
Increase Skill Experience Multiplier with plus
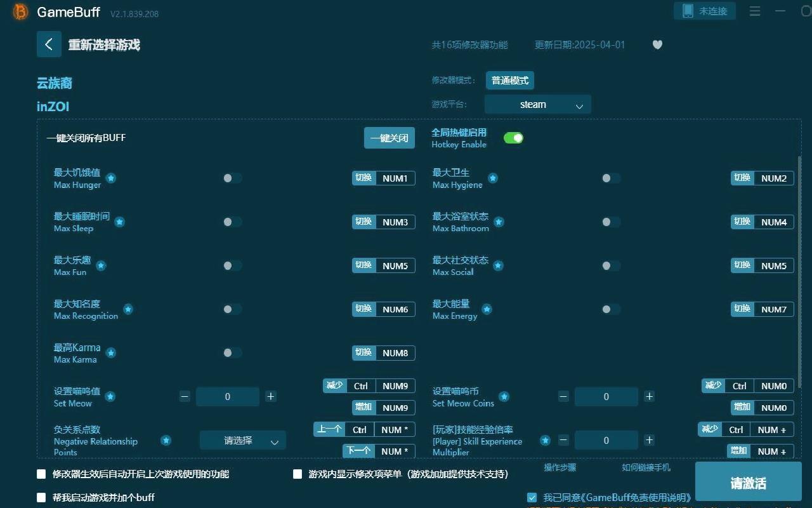650,440
